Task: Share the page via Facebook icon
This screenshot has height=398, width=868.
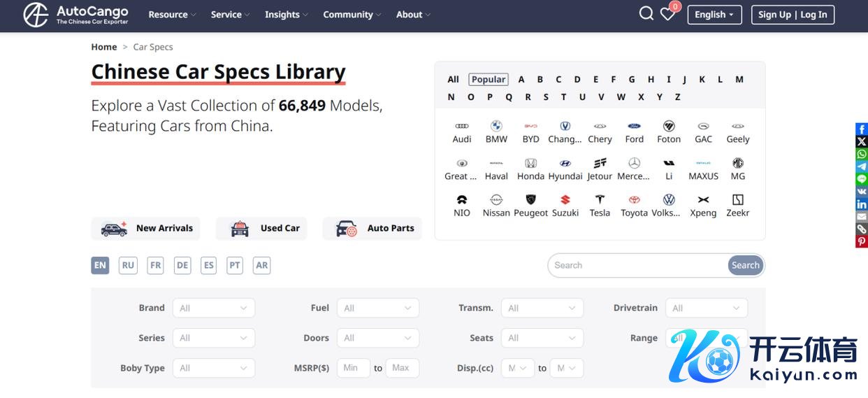Action: (862, 129)
